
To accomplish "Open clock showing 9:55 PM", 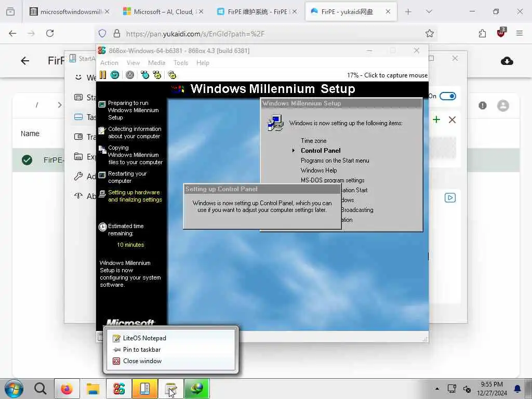I will click(x=491, y=389).
